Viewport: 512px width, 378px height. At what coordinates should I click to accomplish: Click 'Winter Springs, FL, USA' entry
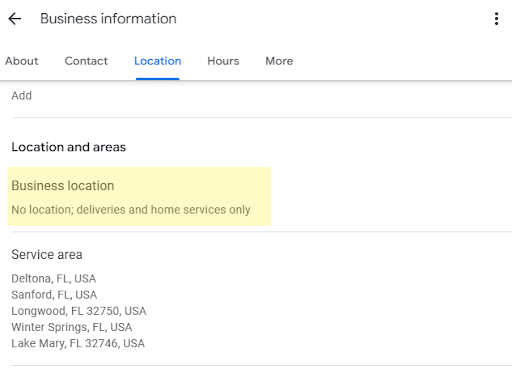(72, 327)
